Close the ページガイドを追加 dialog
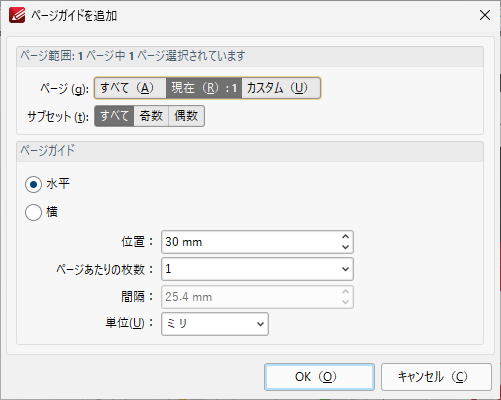The height and width of the screenshot is (400, 501). point(485,15)
